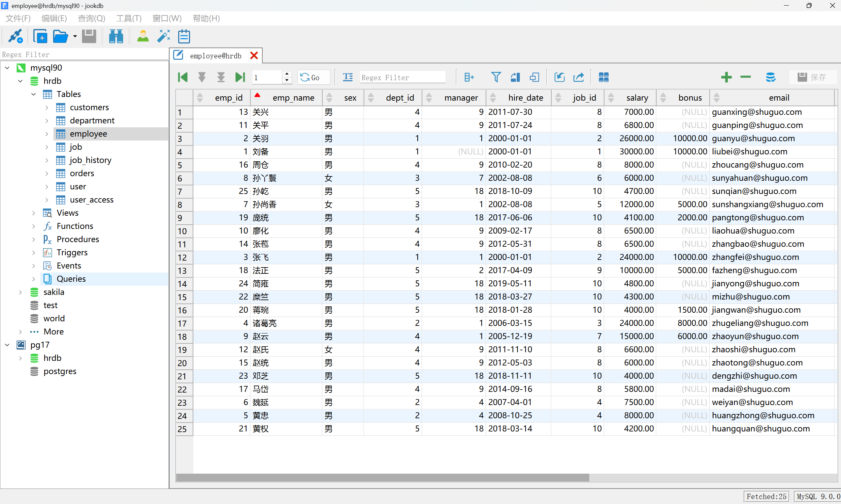Image resolution: width=841 pixels, height=504 pixels.
Task: Click the green plus add row icon
Action: click(x=726, y=77)
